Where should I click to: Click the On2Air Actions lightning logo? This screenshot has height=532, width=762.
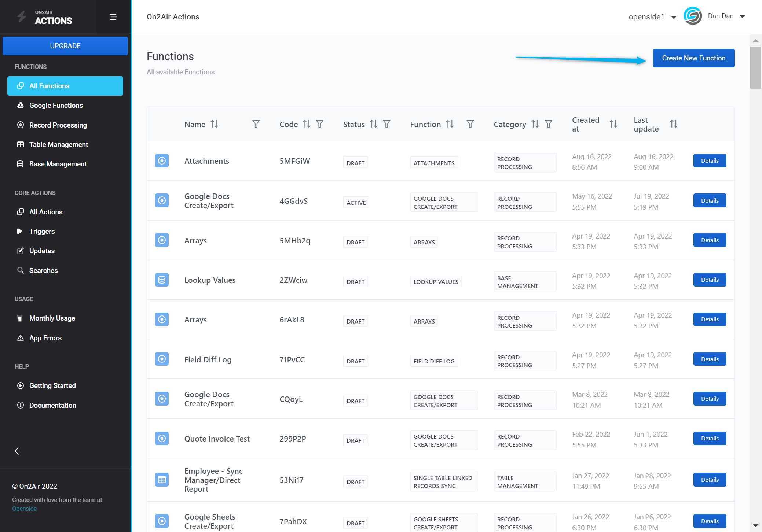coord(21,16)
